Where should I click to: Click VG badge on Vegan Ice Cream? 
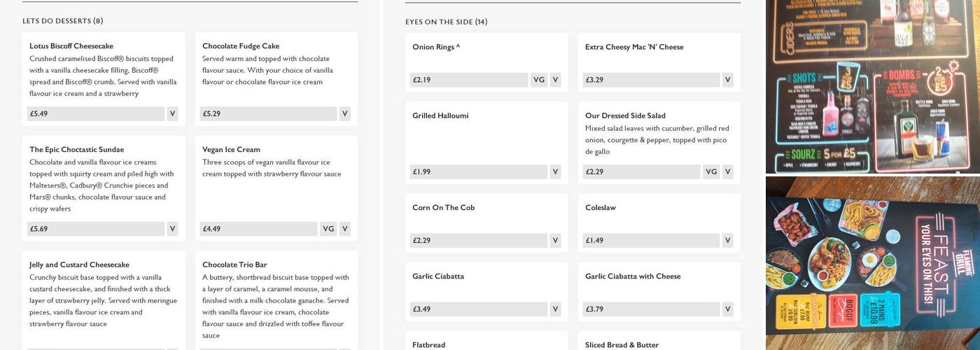pyautogui.click(x=328, y=229)
